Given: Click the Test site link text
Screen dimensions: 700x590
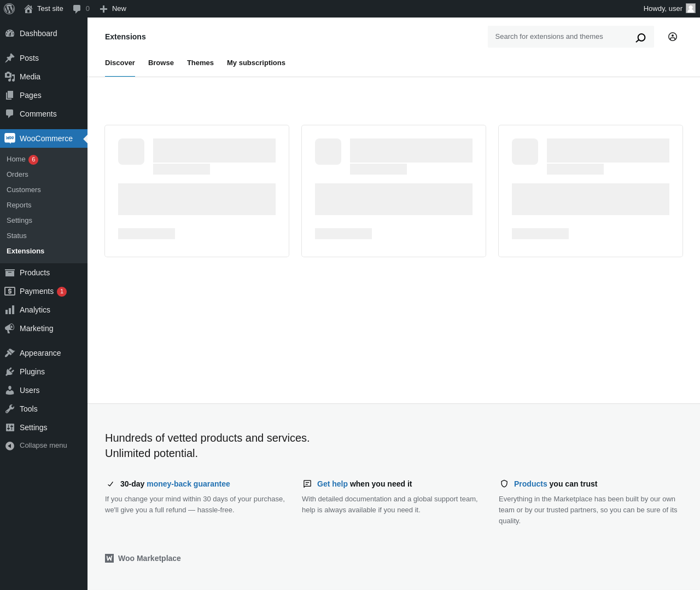Looking at the screenshot, I should tap(50, 9).
